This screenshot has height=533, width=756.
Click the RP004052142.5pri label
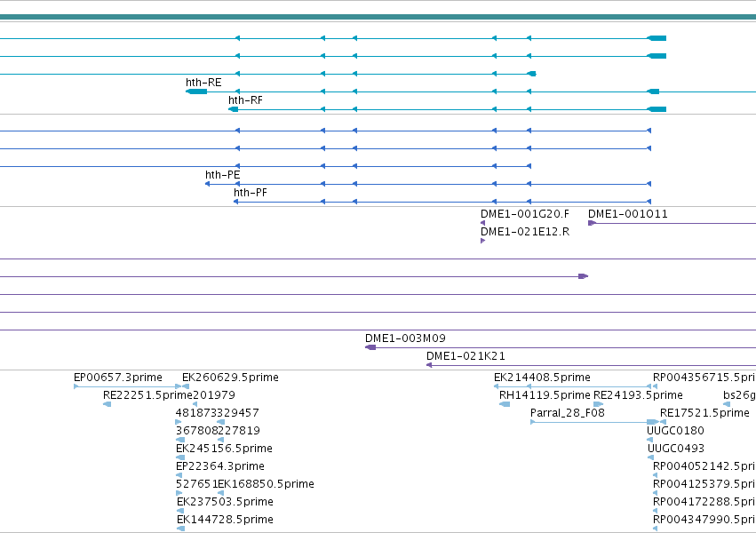pos(704,466)
